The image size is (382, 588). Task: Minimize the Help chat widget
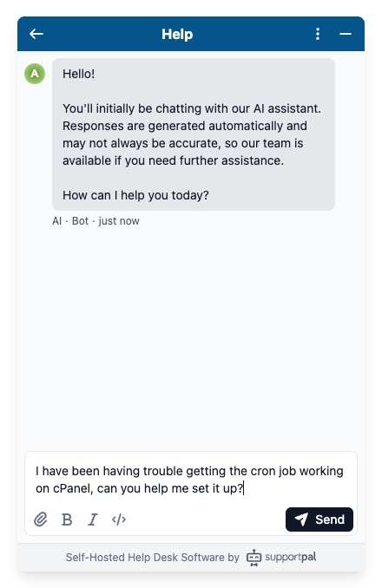click(x=346, y=34)
